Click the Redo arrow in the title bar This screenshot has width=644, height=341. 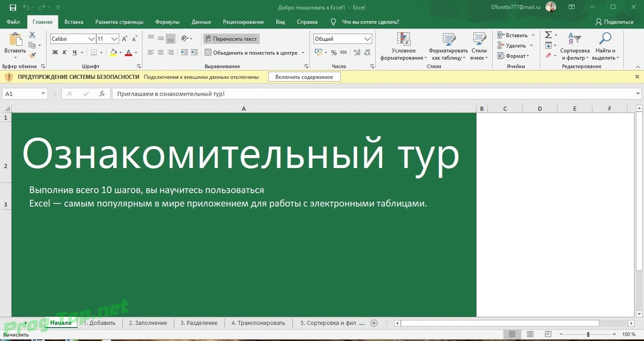pyautogui.click(x=42, y=8)
